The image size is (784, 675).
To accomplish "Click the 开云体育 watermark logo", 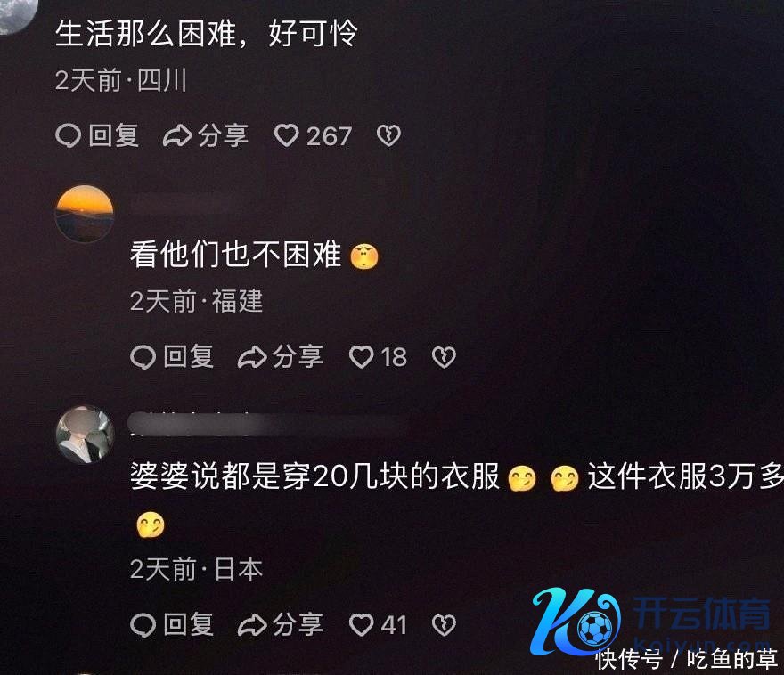I will pos(650,622).
